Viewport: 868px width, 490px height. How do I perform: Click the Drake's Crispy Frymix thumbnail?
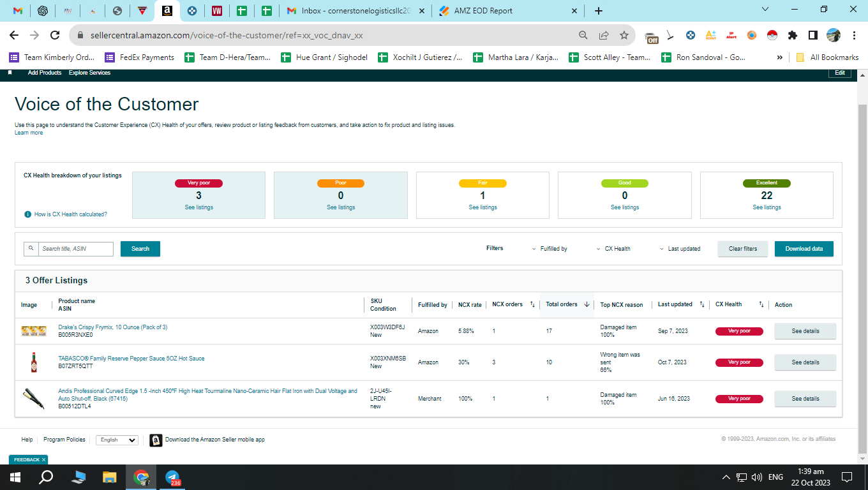(x=34, y=330)
